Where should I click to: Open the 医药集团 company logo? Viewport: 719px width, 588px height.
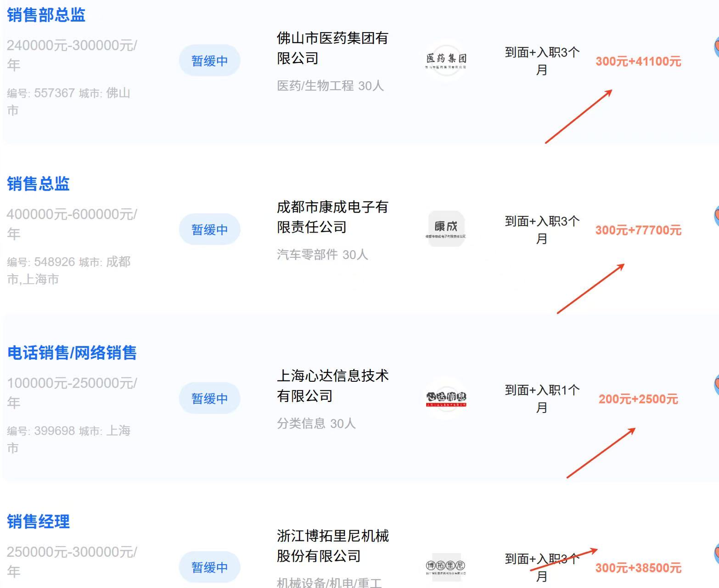[x=446, y=60]
